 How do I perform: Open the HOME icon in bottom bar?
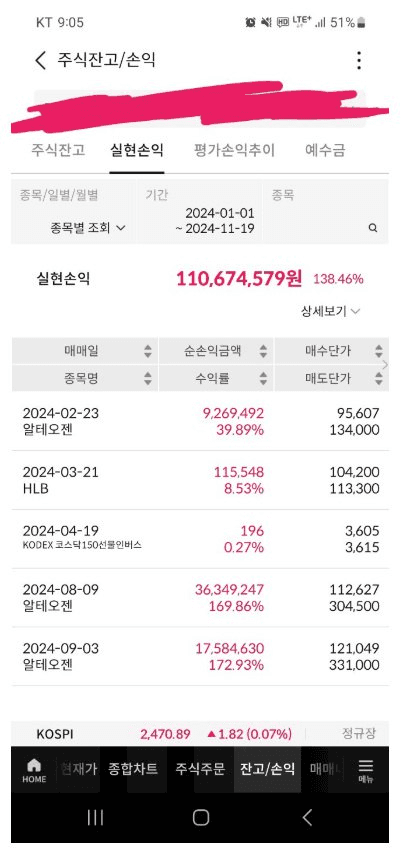pos(34,771)
